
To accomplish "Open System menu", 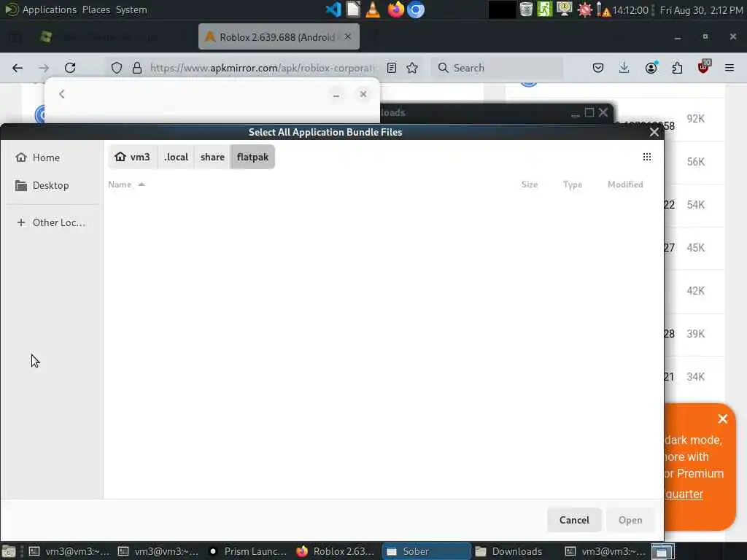I will 131,9.
